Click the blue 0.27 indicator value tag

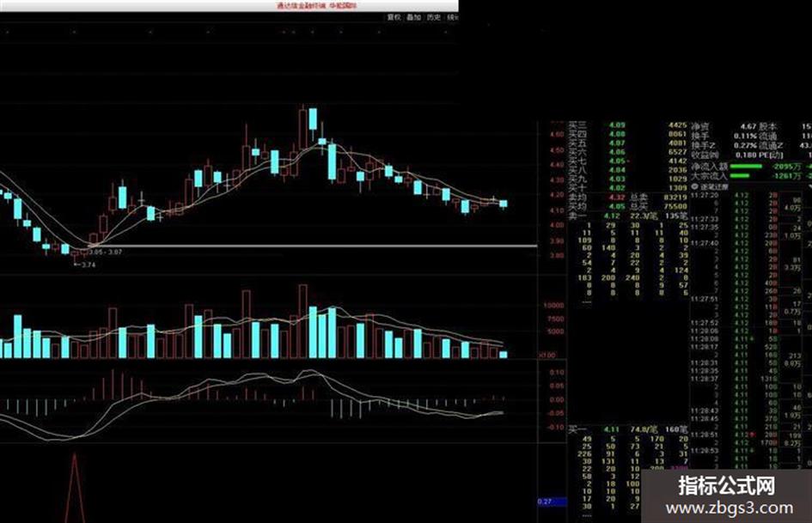coord(552,502)
